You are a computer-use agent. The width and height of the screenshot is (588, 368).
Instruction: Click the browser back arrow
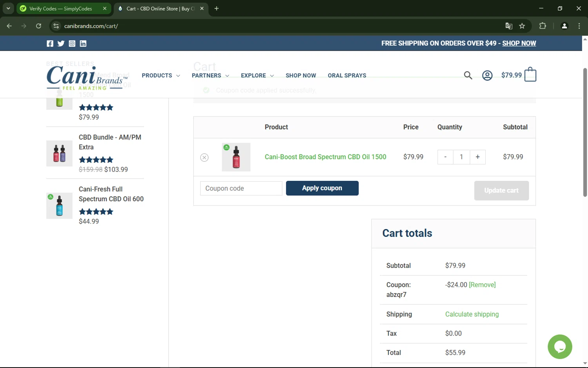tap(9, 26)
